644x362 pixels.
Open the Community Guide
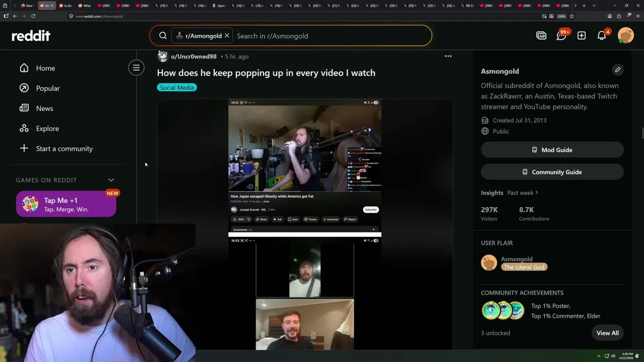point(552,172)
